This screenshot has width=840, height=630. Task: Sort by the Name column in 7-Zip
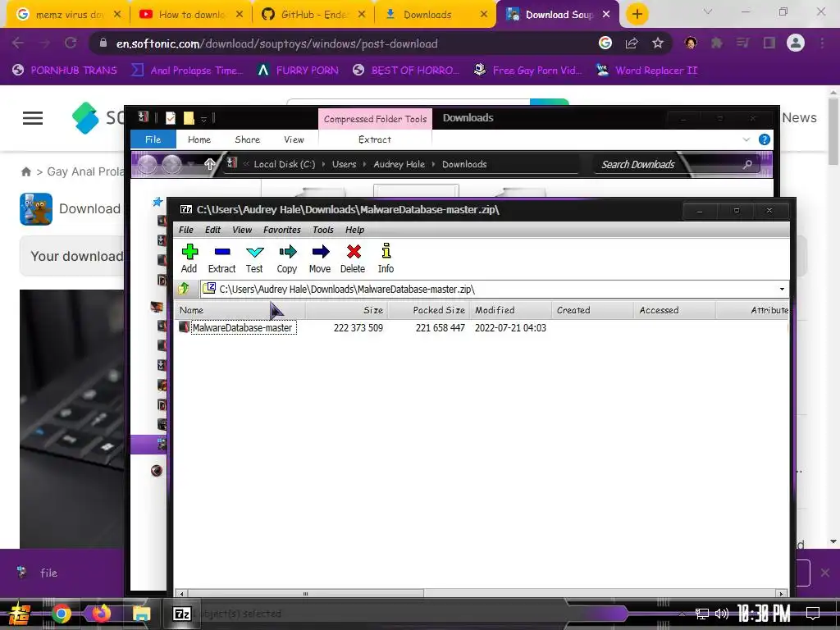tap(240, 310)
